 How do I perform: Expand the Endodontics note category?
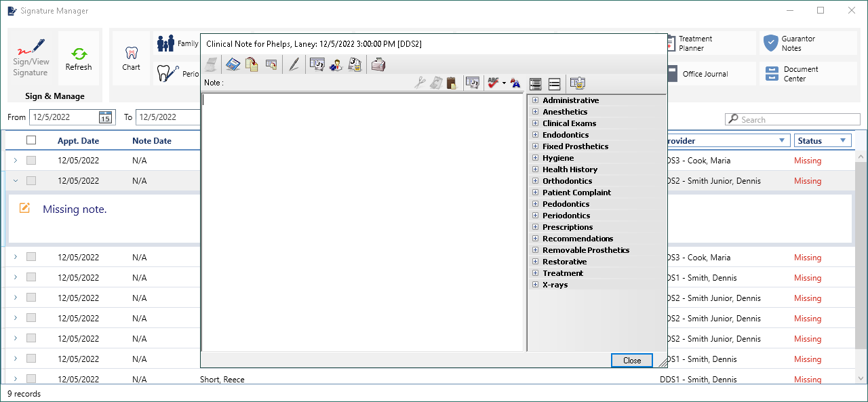535,134
